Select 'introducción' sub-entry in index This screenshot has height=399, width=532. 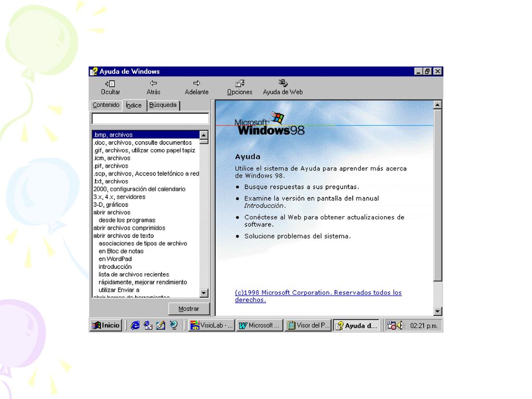tap(146, 267)
